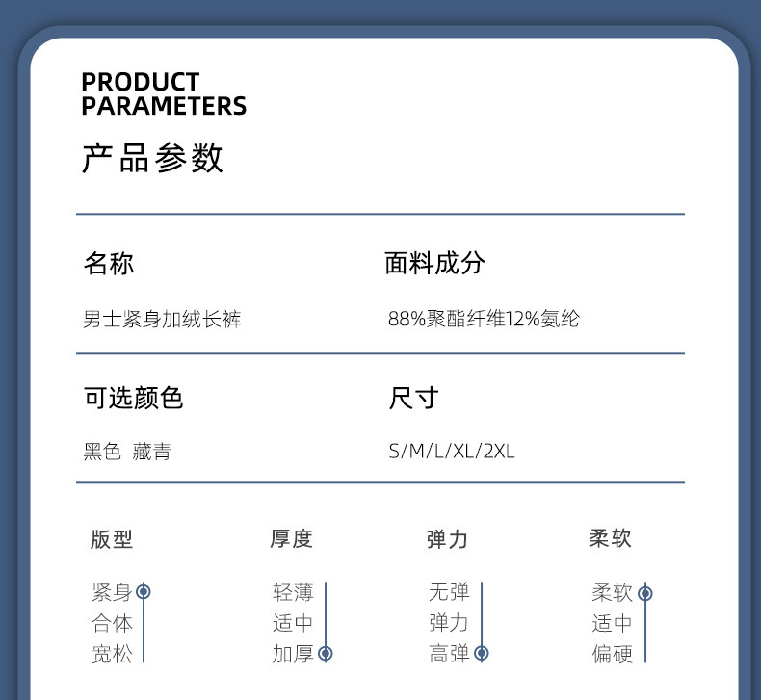Click the 可选颜色 label
This screenshot has height=700, width=761.
point(133,398)
